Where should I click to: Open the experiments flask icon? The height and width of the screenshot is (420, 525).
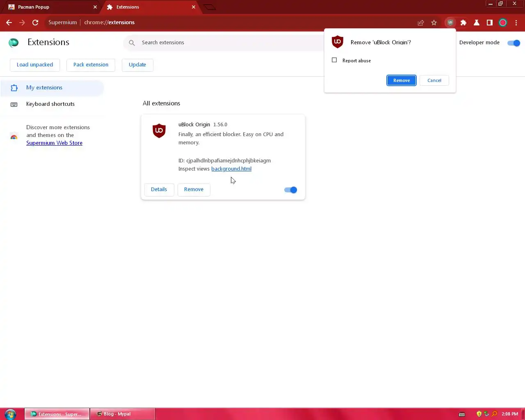click(x=477, y=23)
